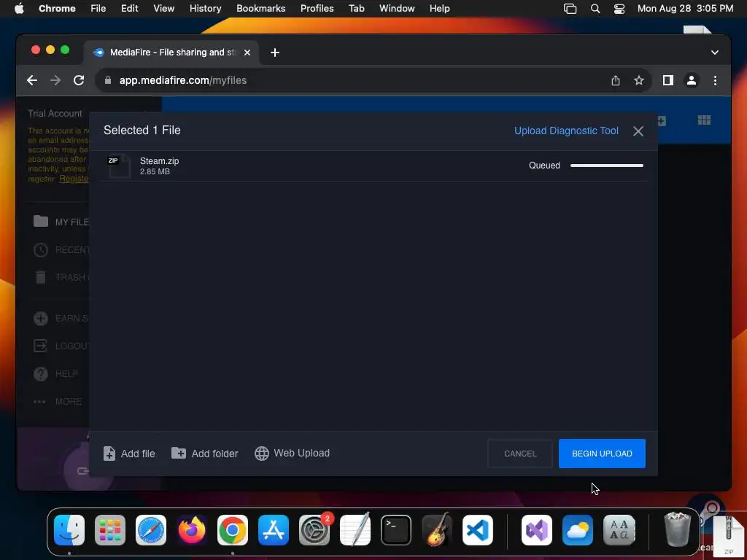747x560 pixels.
Task: Open System Settings from the Dock
Action: click(x=314, y=530)
